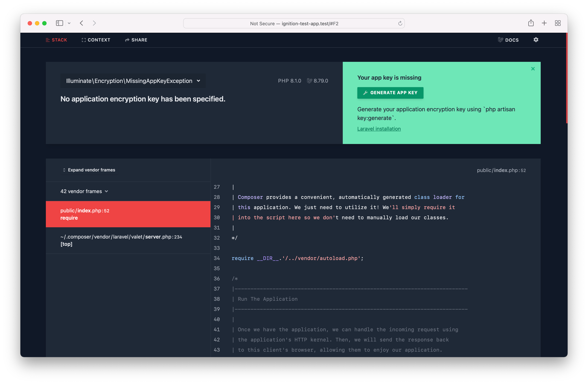
Task: Open a new tab with plus icon
Action: [x=544, y=23]
